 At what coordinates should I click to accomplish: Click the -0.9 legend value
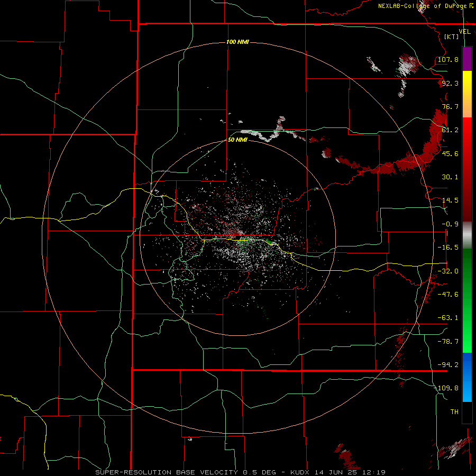450,224
